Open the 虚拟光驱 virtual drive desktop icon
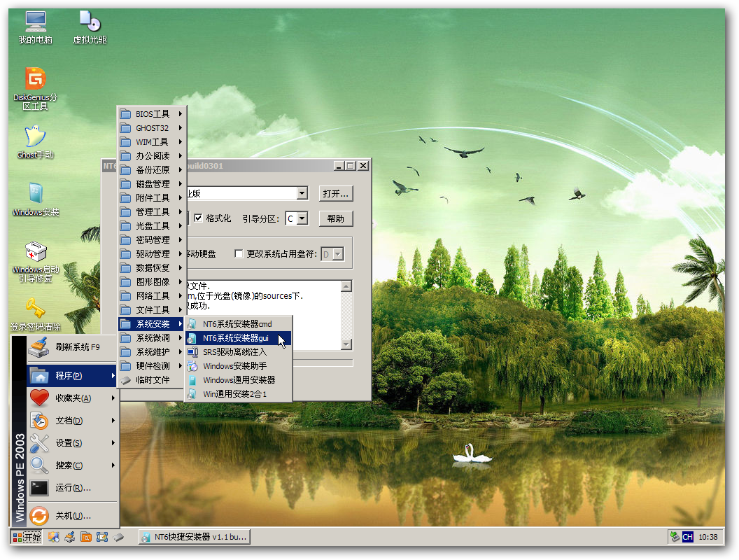 click(90, 27)
